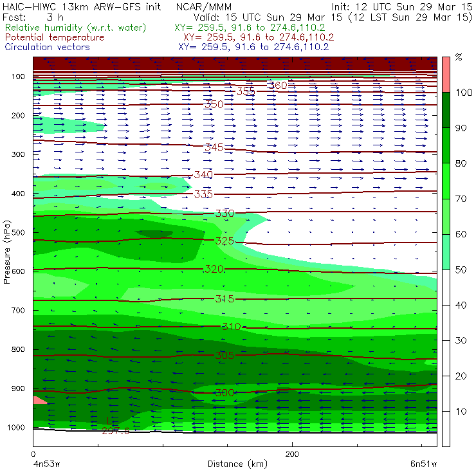Click the colorbar 10 value label
The width and height of the screenshot is (476, 476).
pyautogui.click(x=461, y=412)
